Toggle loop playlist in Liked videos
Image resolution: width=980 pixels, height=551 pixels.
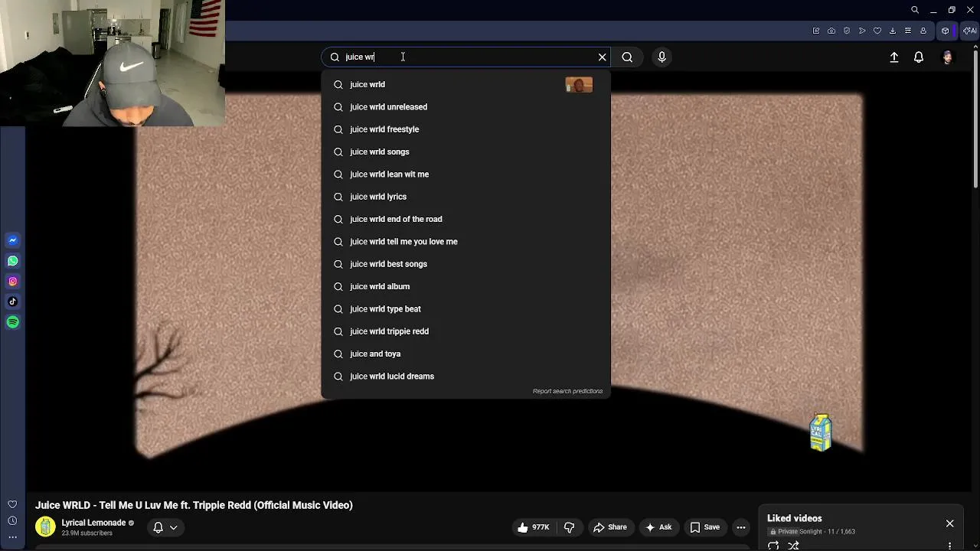(x=773, y=546)
